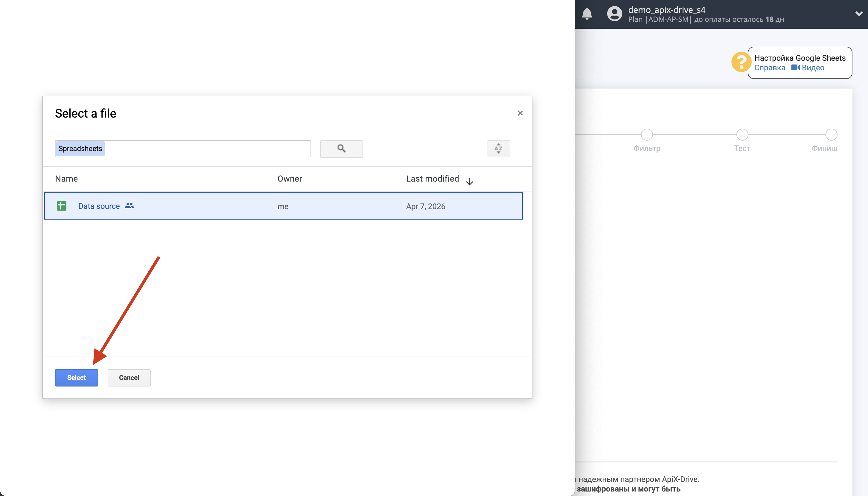The image size is (868, 496).
Task: Sort files by the Name column header
Action: (66, 179)
